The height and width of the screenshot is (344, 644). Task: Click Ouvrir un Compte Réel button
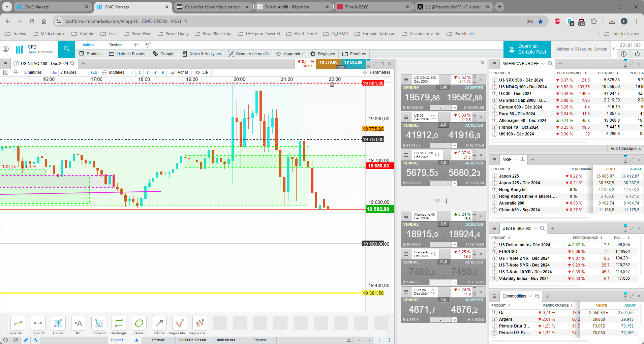(527, 49)
